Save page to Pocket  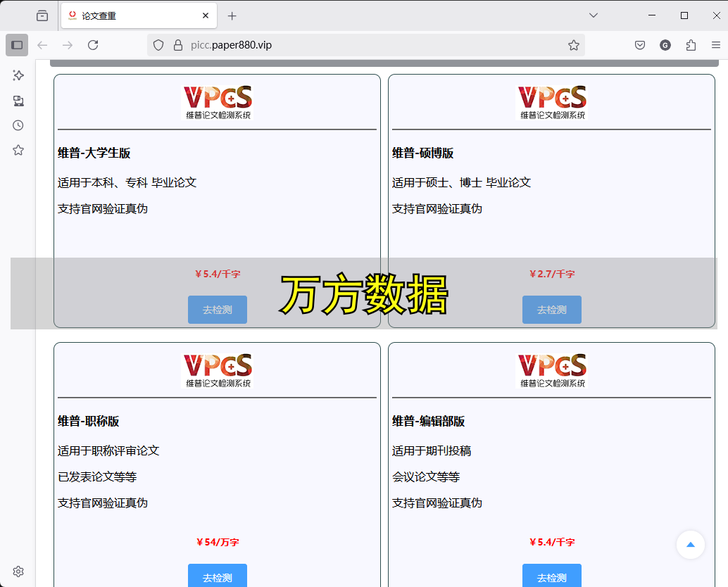click(640, 45)
